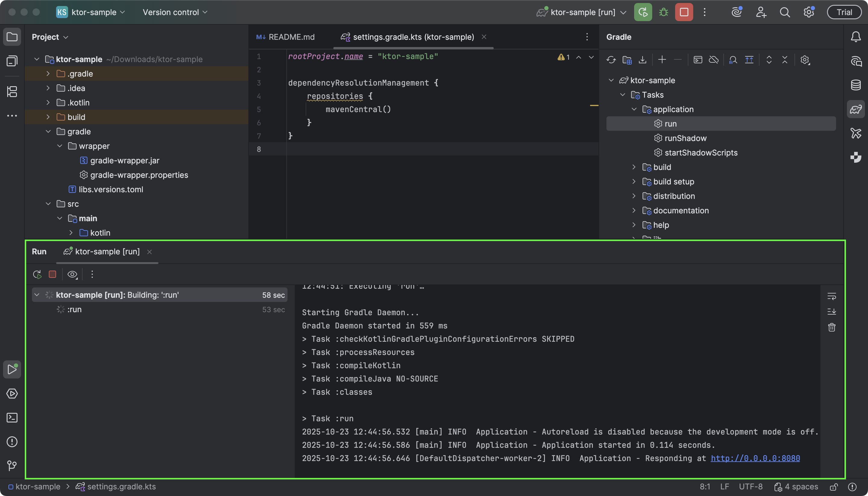Open the Terminal tool window
Image resolution: width=868 pixels, height=496 pixels.
(12, 418)
